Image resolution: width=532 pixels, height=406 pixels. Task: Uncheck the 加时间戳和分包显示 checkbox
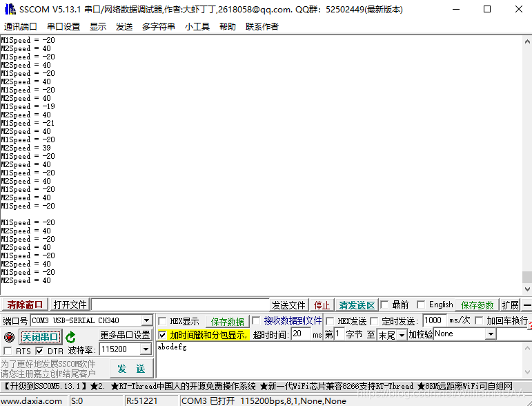pos(163,335)
